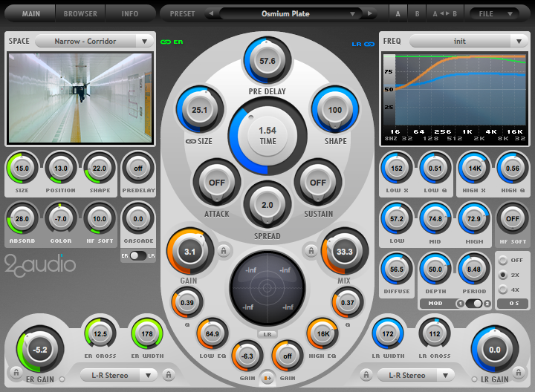
Task: Toggle the ER/LR cascade switch
Action: 139,255
